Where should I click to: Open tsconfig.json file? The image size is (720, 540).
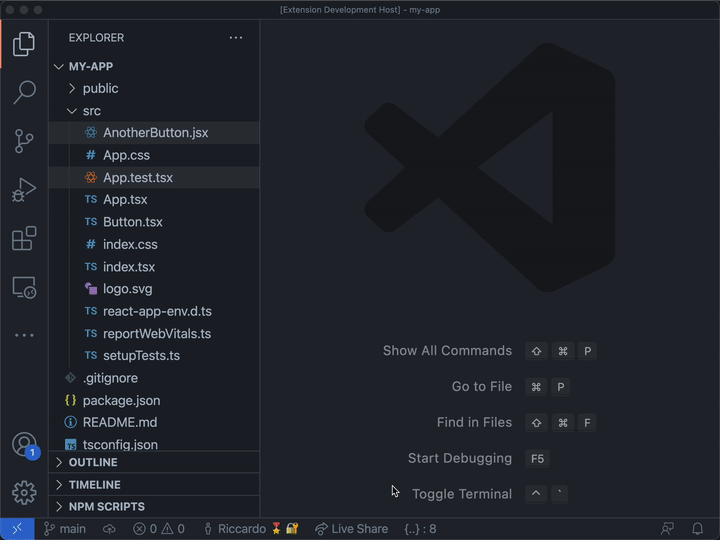click(154, 444)
